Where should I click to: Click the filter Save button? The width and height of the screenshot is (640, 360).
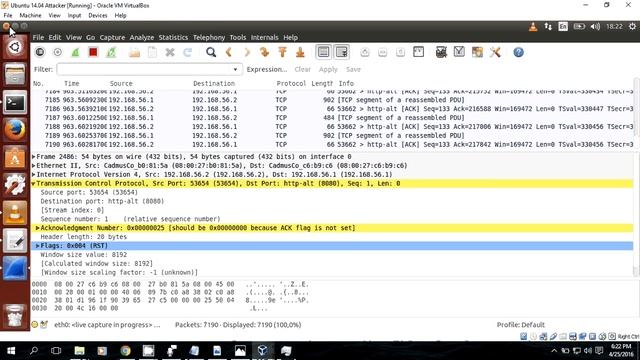353,69
